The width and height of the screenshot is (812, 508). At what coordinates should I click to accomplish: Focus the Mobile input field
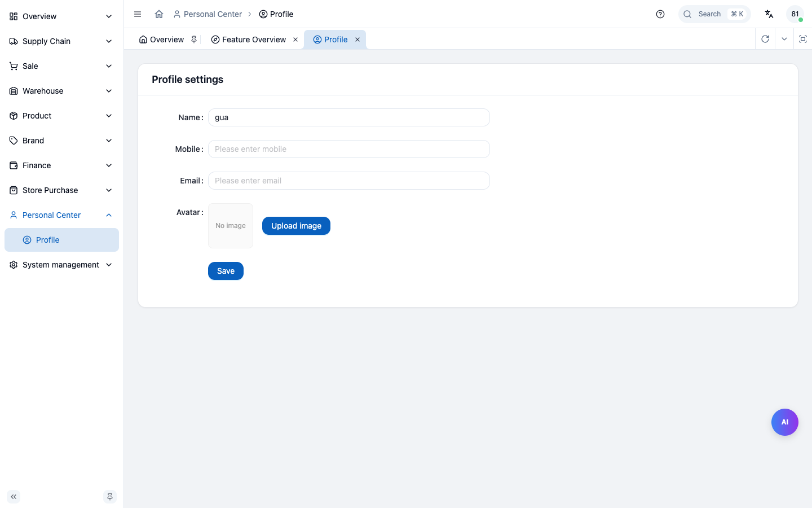(349, 149)
